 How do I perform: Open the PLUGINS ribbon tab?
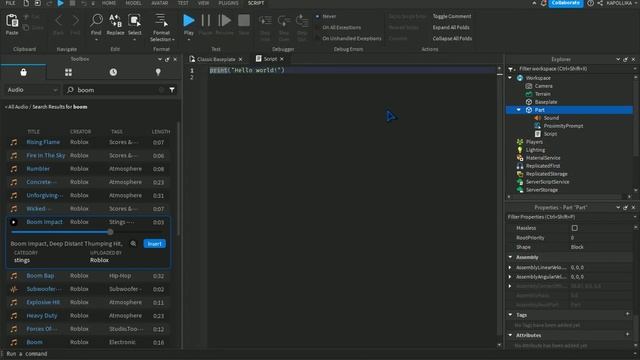[x=229, y=3]
